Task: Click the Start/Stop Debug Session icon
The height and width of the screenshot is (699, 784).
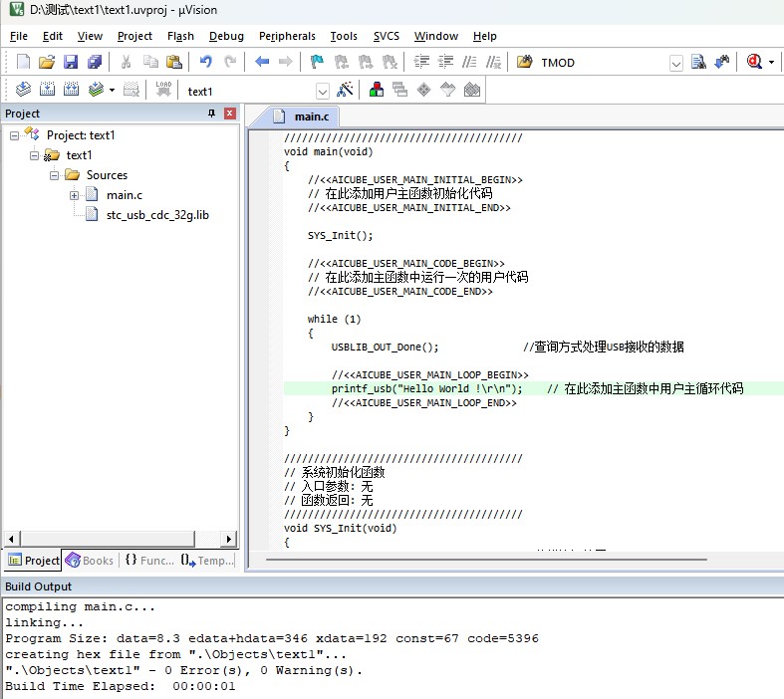Action: click(x=754, y=62)
